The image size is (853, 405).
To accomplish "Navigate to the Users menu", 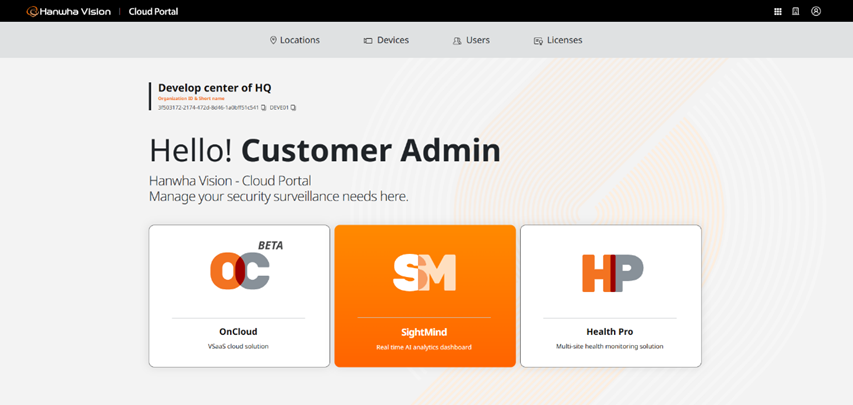I will [x=471, y=40].
